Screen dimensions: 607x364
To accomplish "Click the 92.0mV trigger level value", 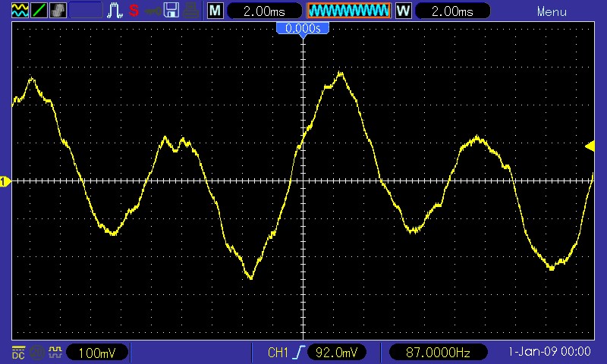I will (x=336, y=353).
